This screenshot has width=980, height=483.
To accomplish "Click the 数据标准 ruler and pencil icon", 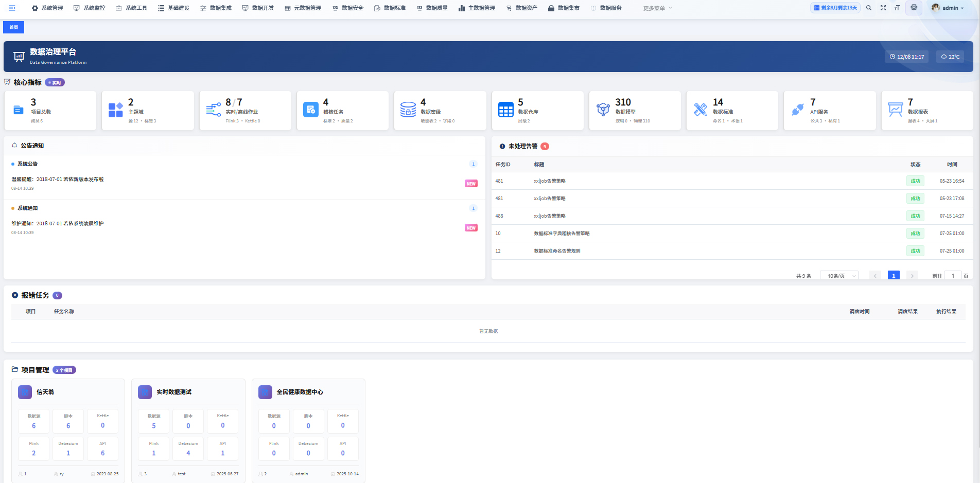I will [x=701, y=110].
